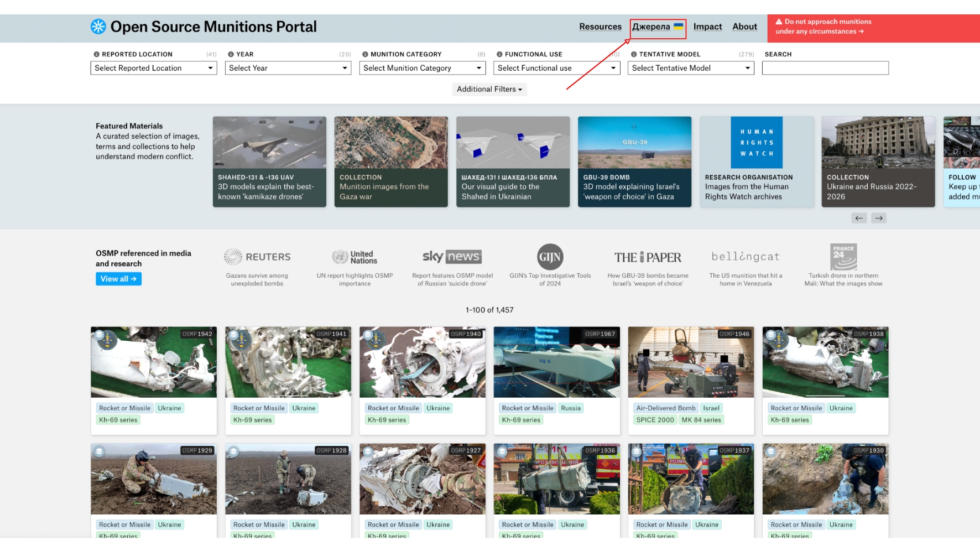Open the Resources menu item

(x=600, y=27)
